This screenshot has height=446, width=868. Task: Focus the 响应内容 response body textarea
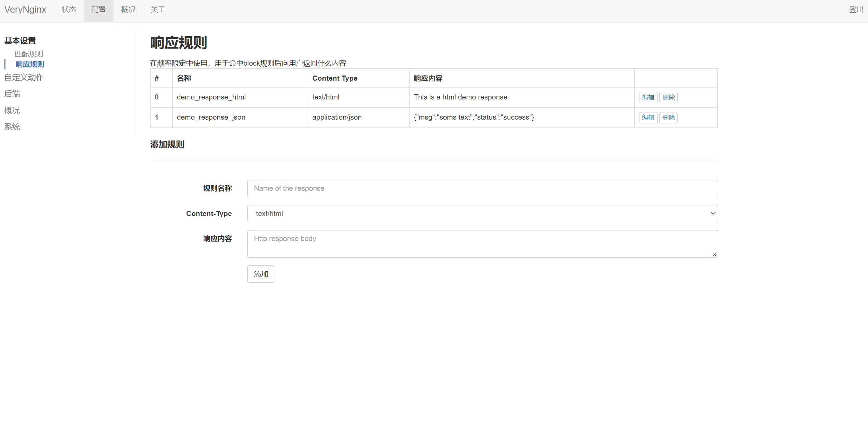[482, 244]
